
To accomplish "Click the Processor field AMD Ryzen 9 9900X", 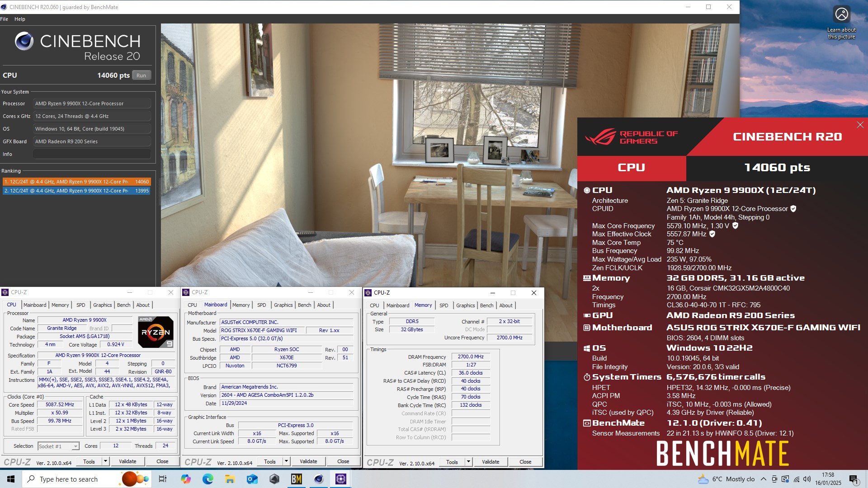I will [x=92, y=103].
